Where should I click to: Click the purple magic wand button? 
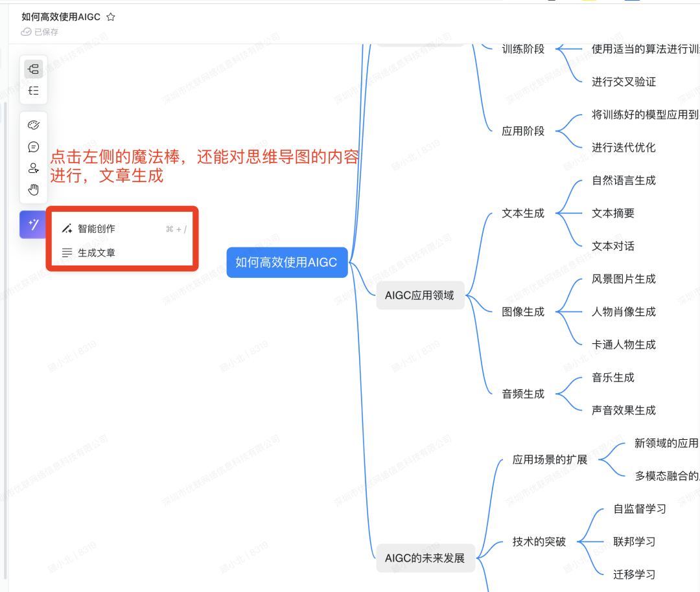click(33, 224)
